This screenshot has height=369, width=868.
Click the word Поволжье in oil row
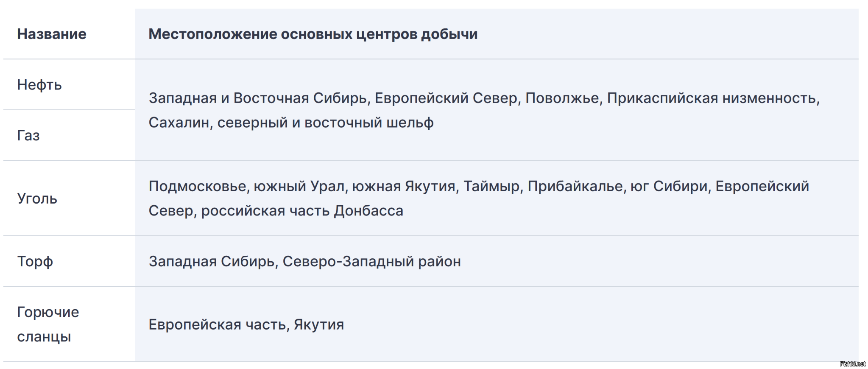click(562, 98)
